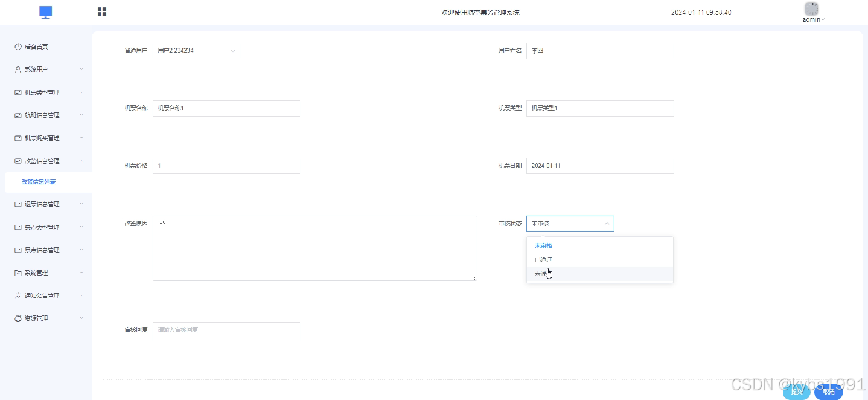Click the 系统管理 folder icon
This screenshot has width=868, height=400.
(18, 273)
